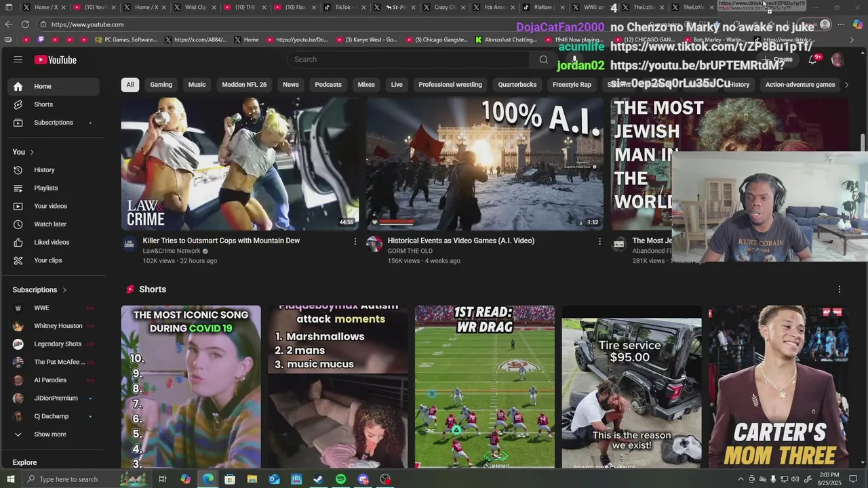Open Most Iconic Song COVID 19 short
Image resolution: width=868 pixels, height=488 pixels.
[x=191, y=387]
